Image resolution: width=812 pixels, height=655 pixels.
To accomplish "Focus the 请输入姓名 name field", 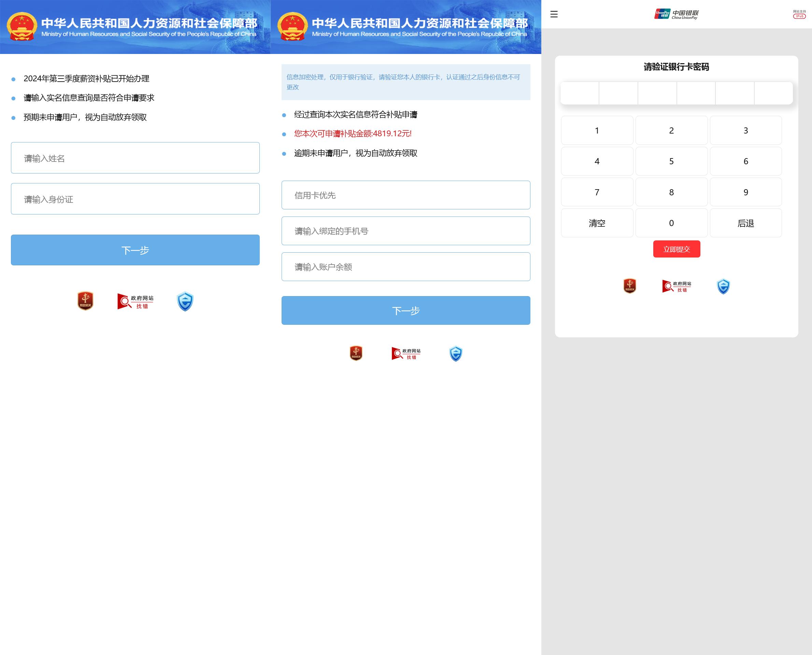I will click(x=136, y=158).
